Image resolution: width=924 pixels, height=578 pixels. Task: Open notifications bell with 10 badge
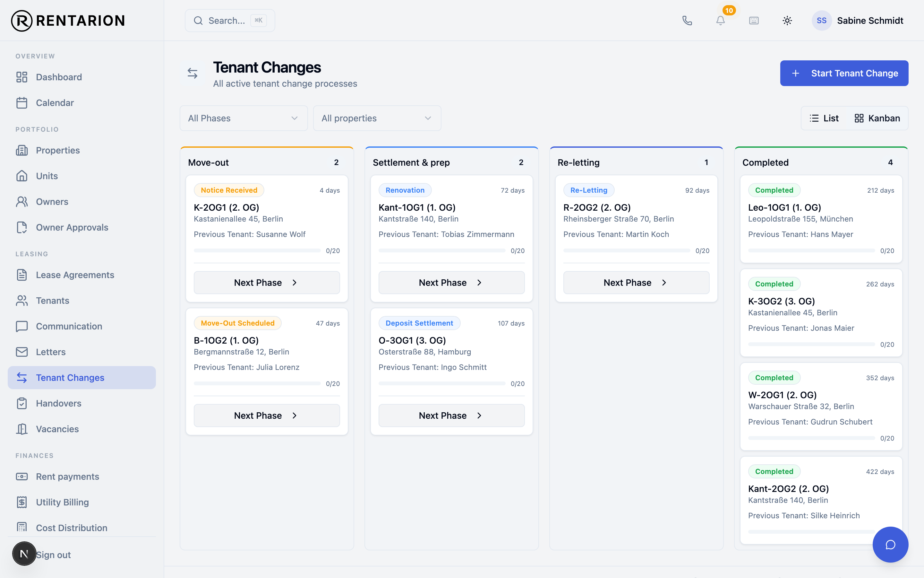721,20
